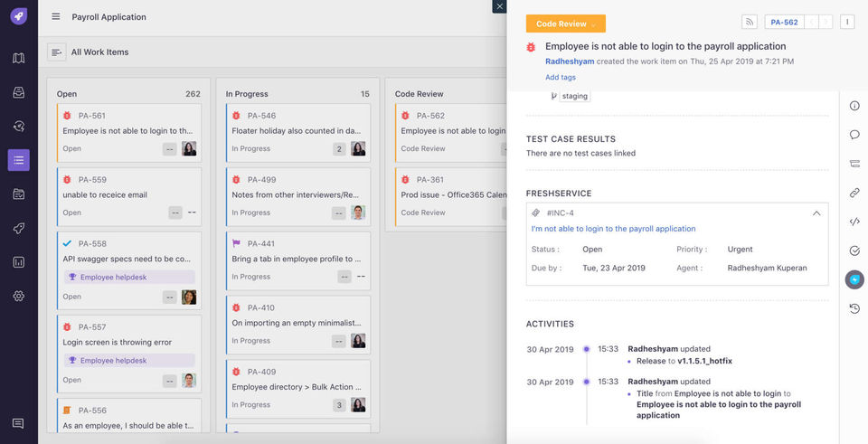Collapse the #INC-4 Freshservice ticket
Image resolution: width=868 pixels, height=444 pixels.
(816, 213)
